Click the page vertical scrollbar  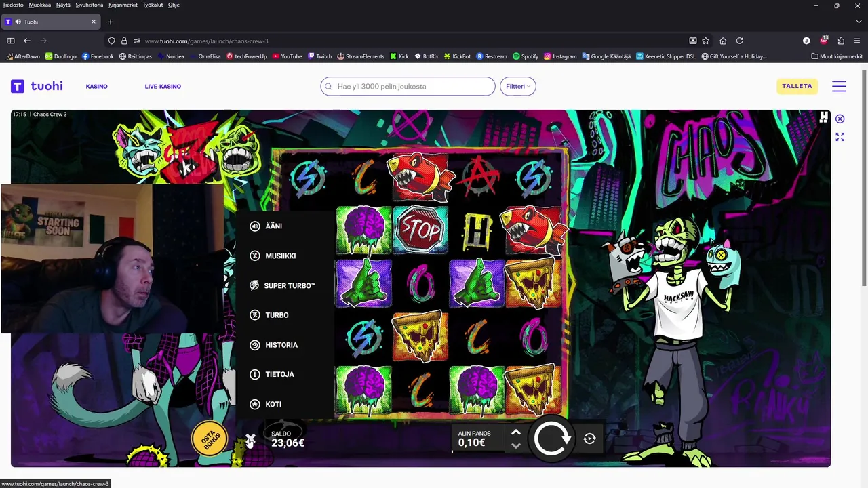click(864, 179)
